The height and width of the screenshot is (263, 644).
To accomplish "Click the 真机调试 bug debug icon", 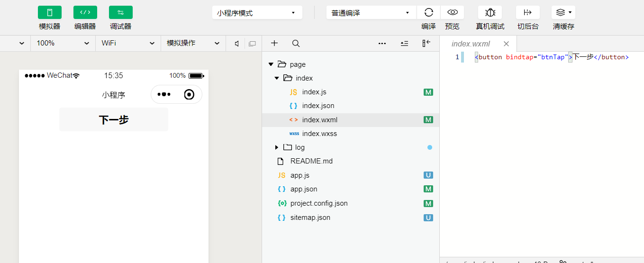I will click(490, 12).
